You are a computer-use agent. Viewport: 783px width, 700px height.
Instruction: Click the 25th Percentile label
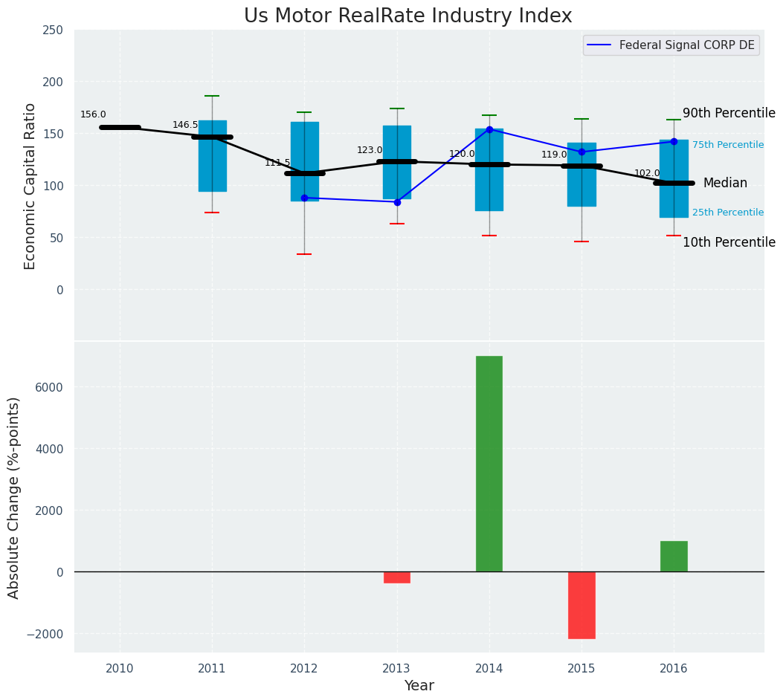(727, 213)
